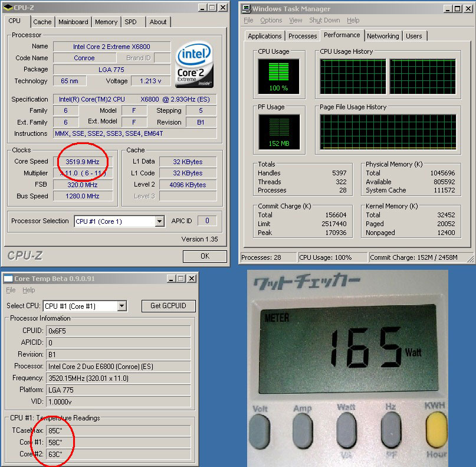Click the Core Speed value '3519.9 MHz'
Screen dimensions: 476x467
[x=83, y=162]
